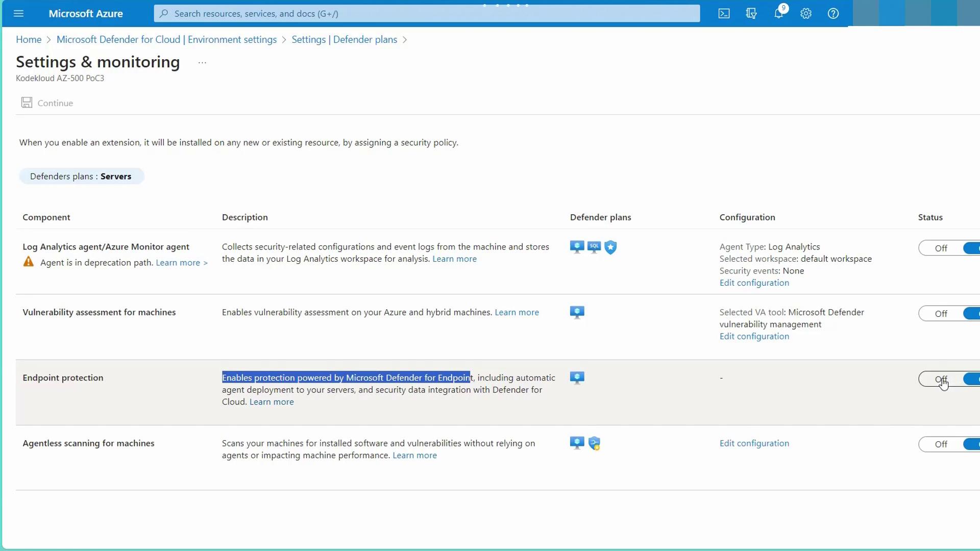
Task: Open portal settings gear icon
Action: coord(806,14)
